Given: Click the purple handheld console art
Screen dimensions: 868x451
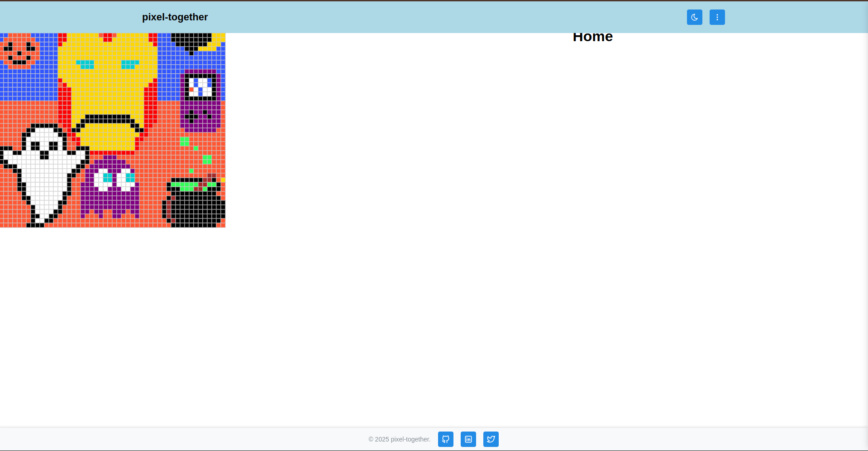Looking at the screenshot, I should pyautogui.click(x=200, y=101).
